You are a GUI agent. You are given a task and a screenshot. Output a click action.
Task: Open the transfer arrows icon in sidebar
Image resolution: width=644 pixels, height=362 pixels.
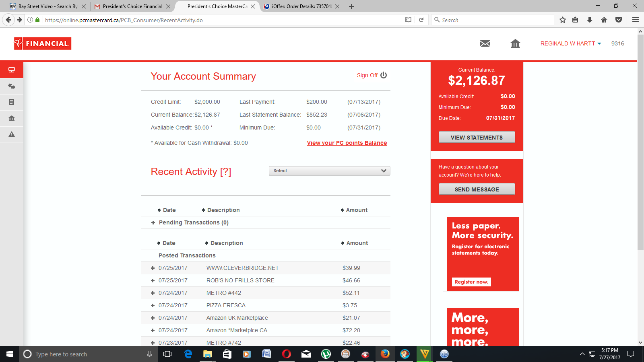[x=12, y=86]
